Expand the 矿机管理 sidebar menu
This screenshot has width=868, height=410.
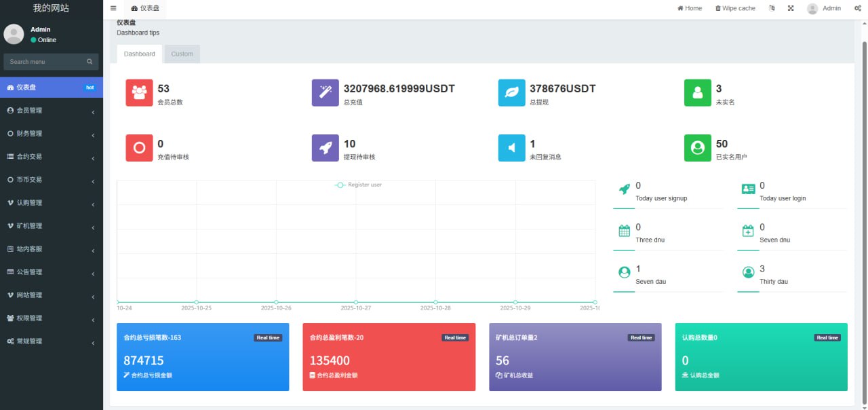pyautogui.click(x=51, y=226)
